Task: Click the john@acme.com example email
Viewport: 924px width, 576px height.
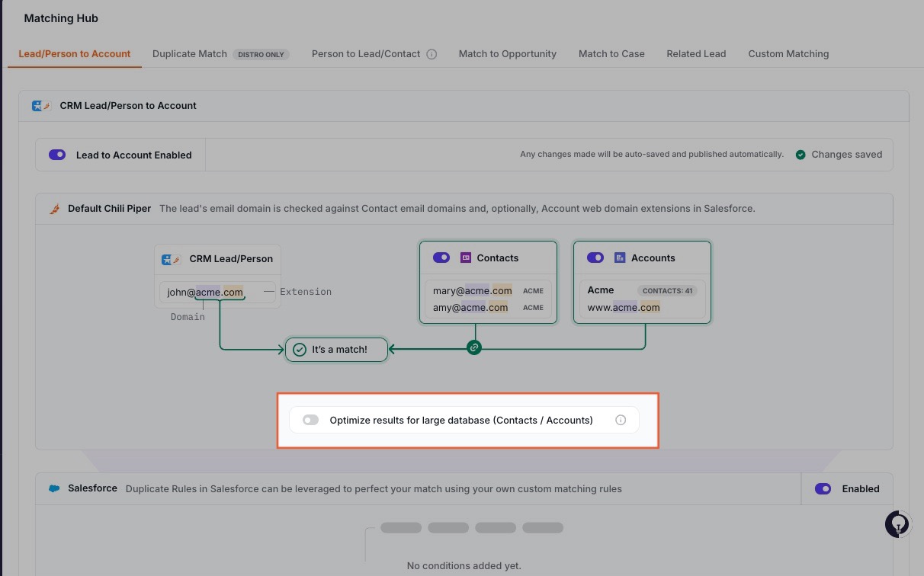Action: [205, 292]
